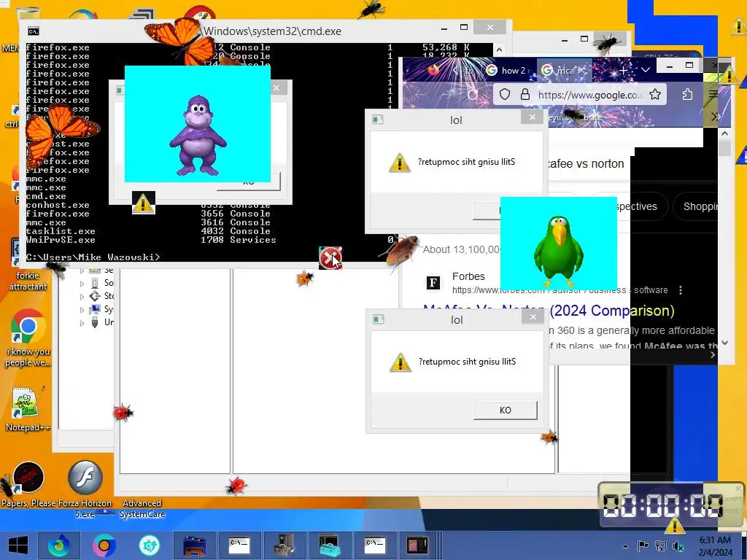
Task: Open the Firefox hamburger application menu
Action: pyautogui.click(x=713, y=94)
